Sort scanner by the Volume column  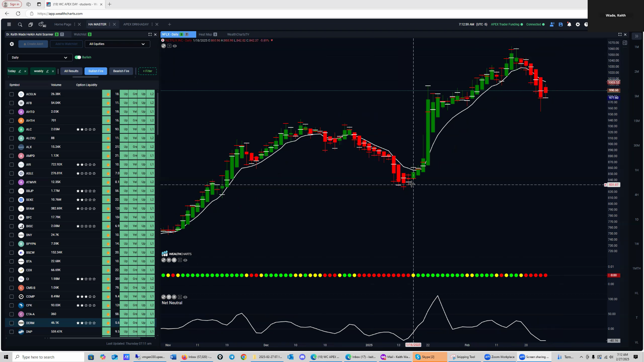pyautogui.click(x=56, y=85)
